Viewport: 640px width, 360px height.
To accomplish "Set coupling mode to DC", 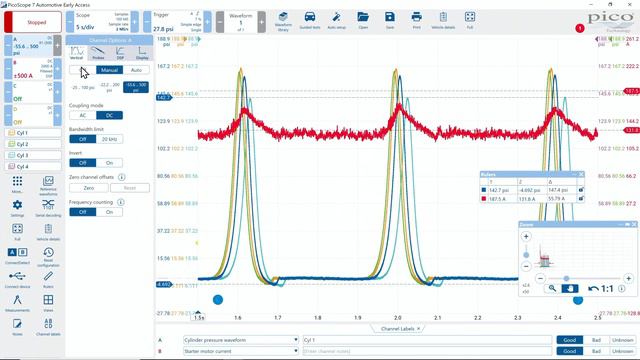I will pyautogui.click(x=109, y=116).
